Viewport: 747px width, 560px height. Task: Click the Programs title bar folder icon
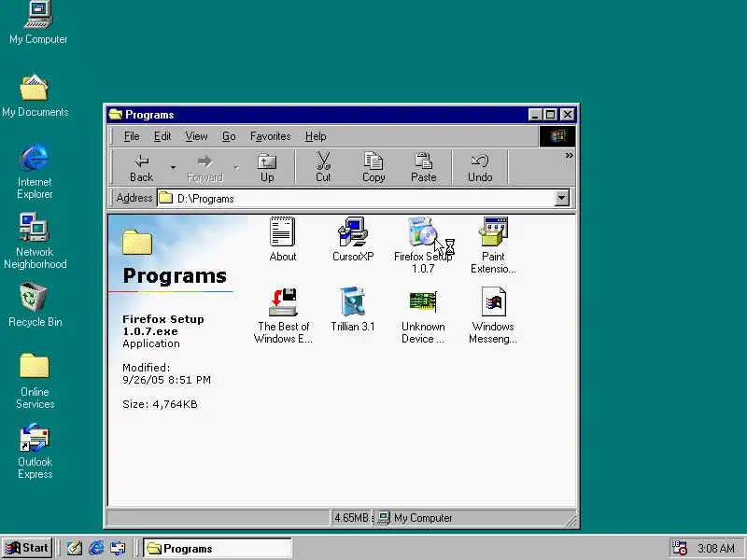click(x=115, y=114)
